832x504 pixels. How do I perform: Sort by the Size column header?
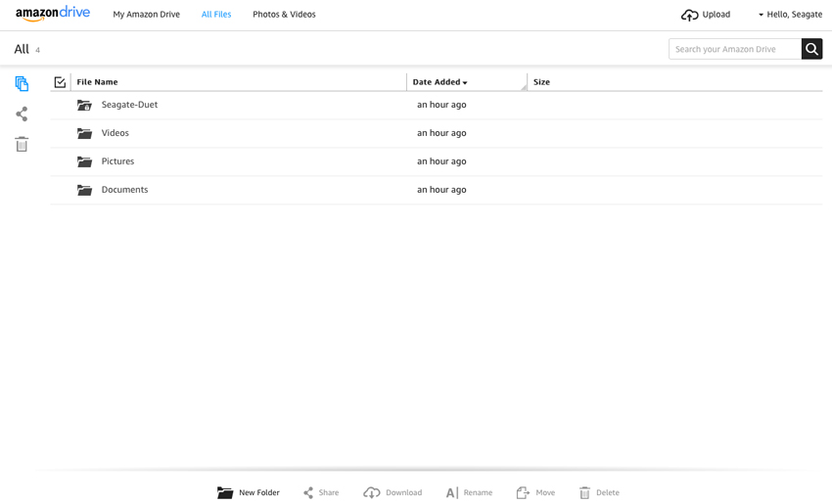point(541,81)
